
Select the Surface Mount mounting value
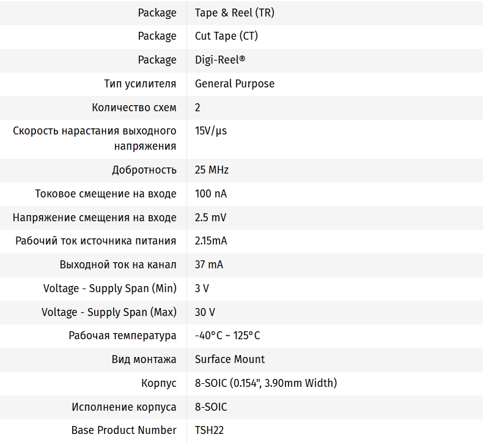point(230,359)
